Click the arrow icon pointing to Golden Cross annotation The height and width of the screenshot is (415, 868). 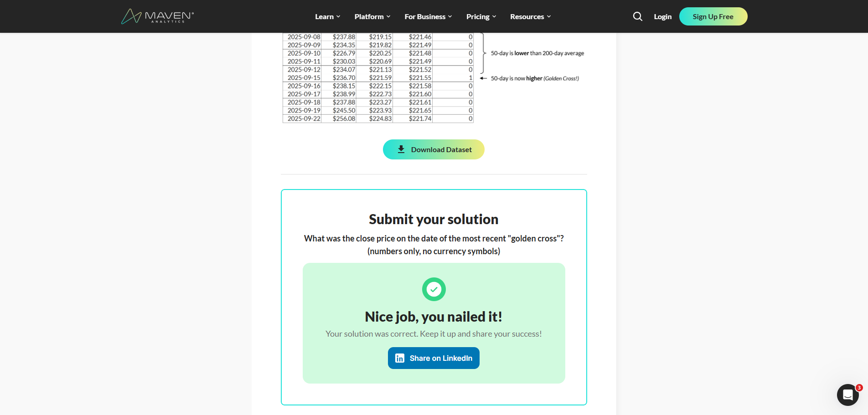[x=483, y=78]
